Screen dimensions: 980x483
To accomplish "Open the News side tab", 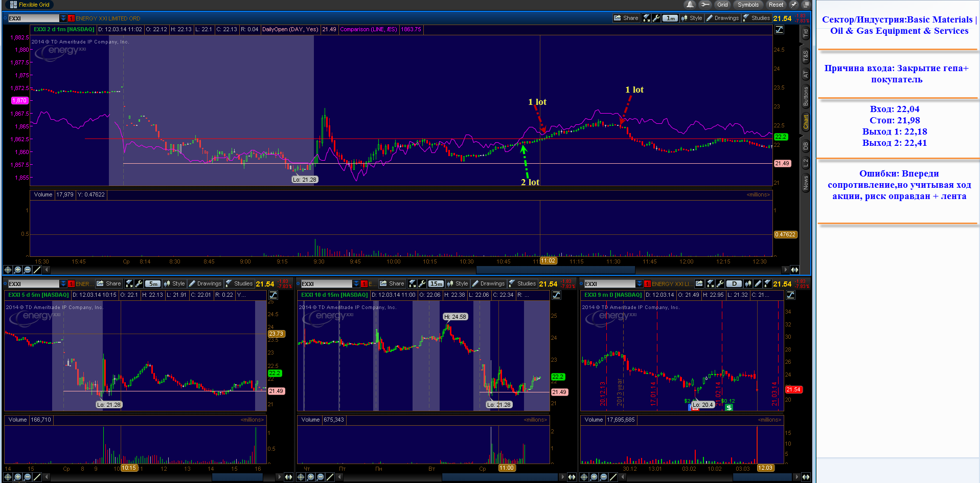I will tap(806, 183).
